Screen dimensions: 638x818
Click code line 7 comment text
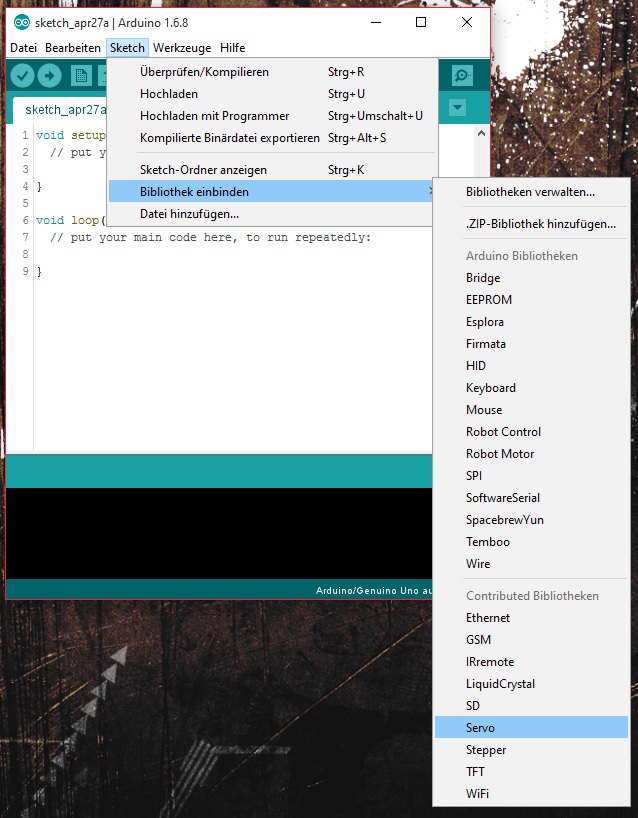(x=210, y=238)
